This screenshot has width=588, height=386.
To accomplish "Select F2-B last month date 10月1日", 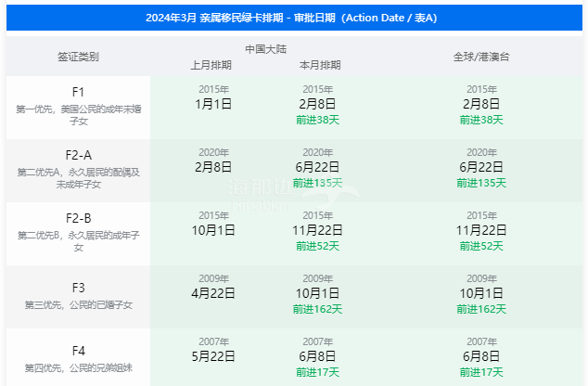I will [x=213, y=230].
